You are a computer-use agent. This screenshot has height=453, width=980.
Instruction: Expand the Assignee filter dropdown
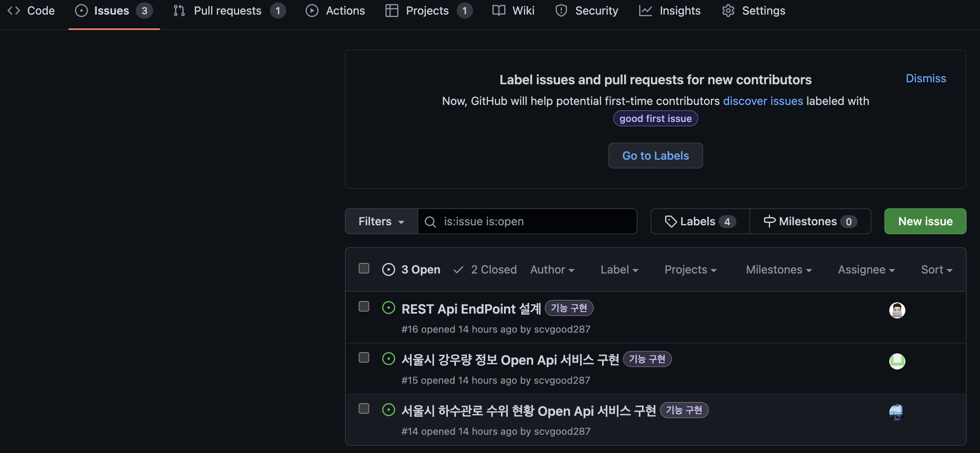click(867, 269)
